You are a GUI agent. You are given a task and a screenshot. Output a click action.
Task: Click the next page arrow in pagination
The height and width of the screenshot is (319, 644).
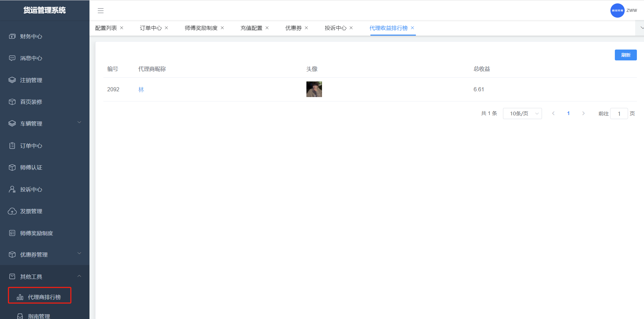583,113
